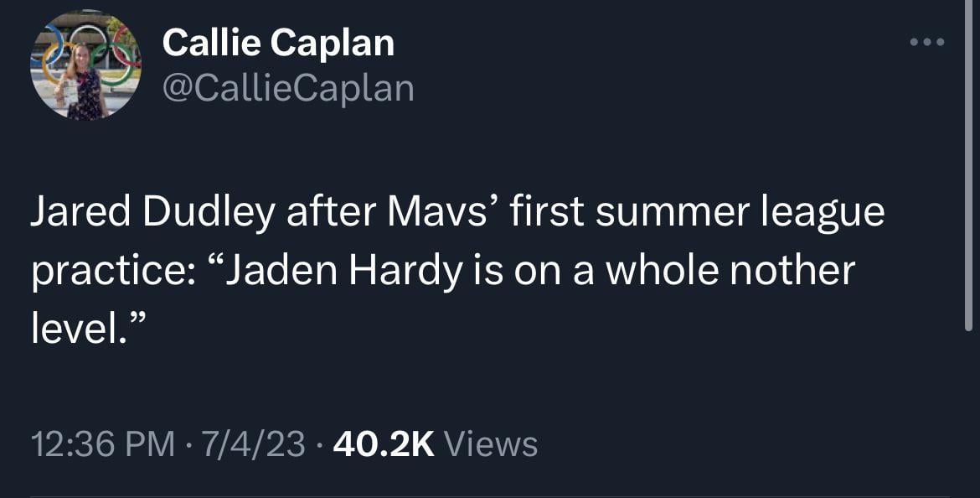Open the @CallieCaplan handle link
Viewport: 980px width, 498px height.
click(x=288, y=88)
